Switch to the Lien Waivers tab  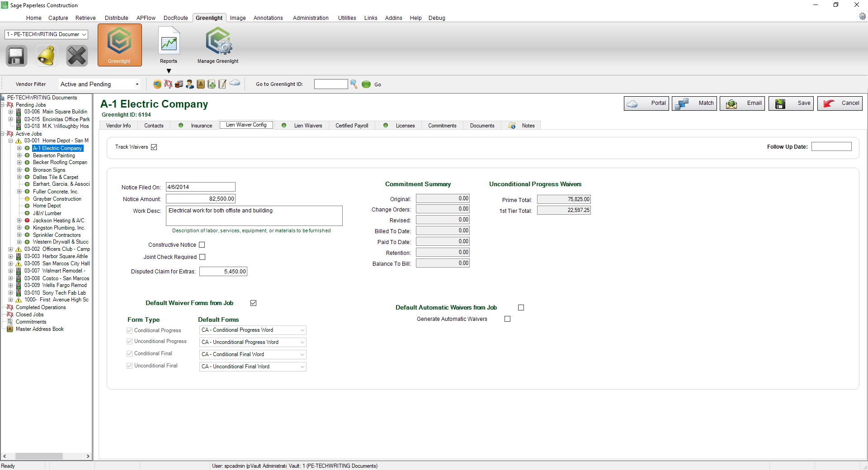coord(303,126)
